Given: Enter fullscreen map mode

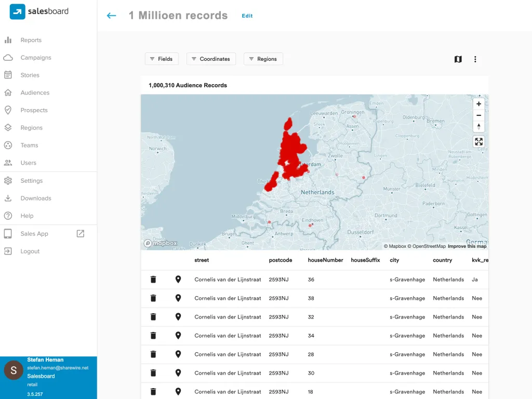Looking at the screenshot, I should click(x=478, y=142).
